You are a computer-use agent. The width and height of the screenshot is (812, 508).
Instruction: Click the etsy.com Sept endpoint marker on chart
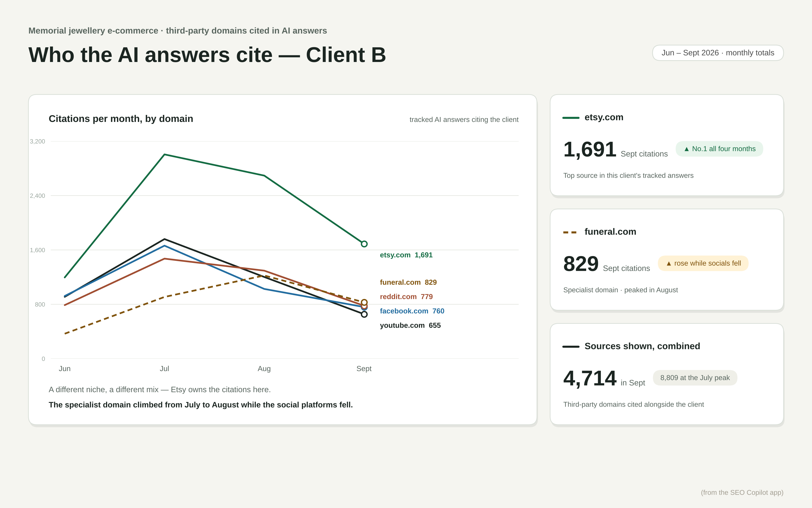click(x=364, y=244)
